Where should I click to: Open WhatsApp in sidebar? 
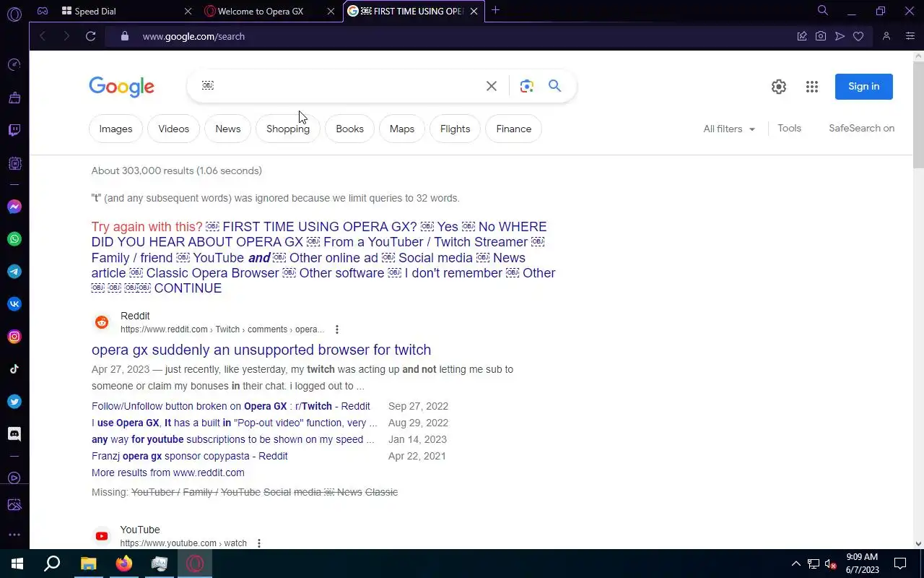(14, 239)
